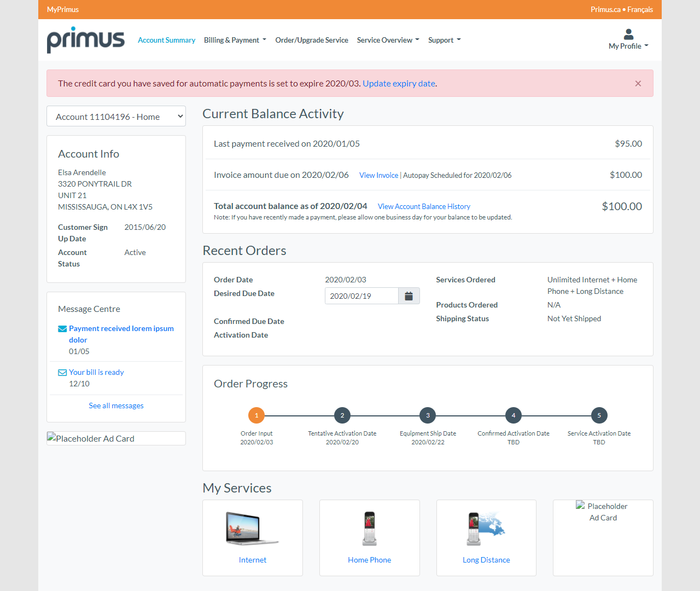Dismiss the credit card expiry alert
700x591 pixels.
(638, 83)
